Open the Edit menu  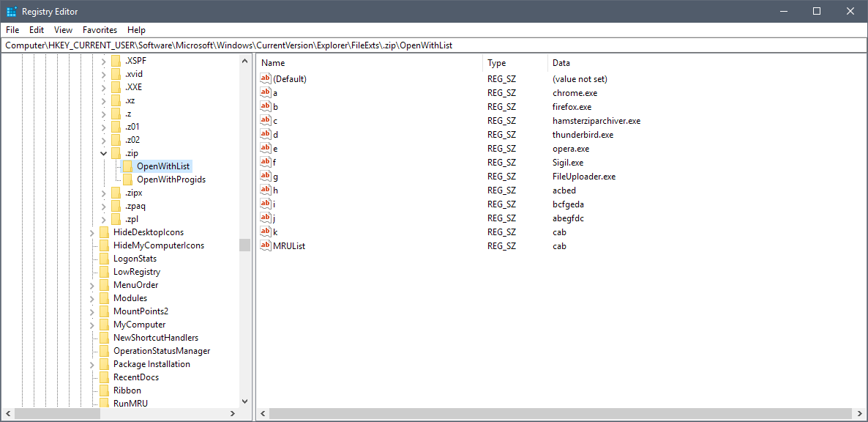click(x=37, y=30)
